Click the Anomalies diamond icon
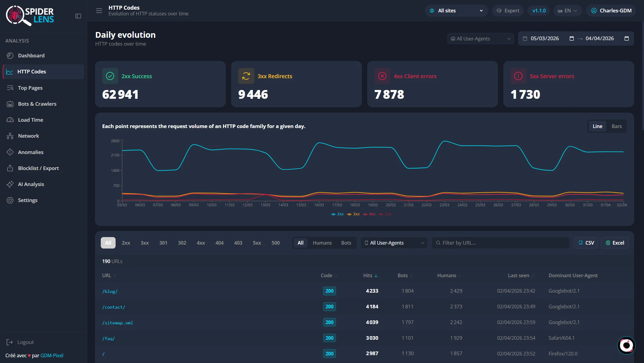 tap(10, 152)
